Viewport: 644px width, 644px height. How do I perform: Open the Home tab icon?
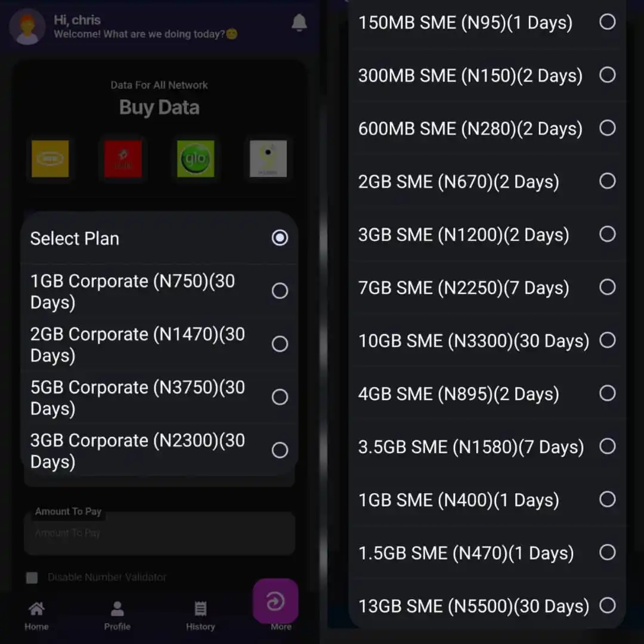tap(36, 609)
